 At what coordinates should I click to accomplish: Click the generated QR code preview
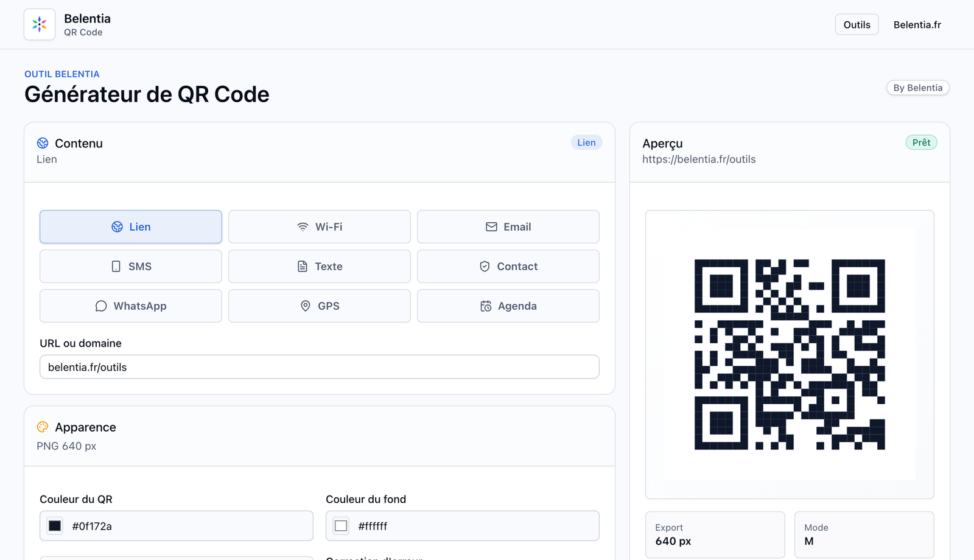[790, 355]
